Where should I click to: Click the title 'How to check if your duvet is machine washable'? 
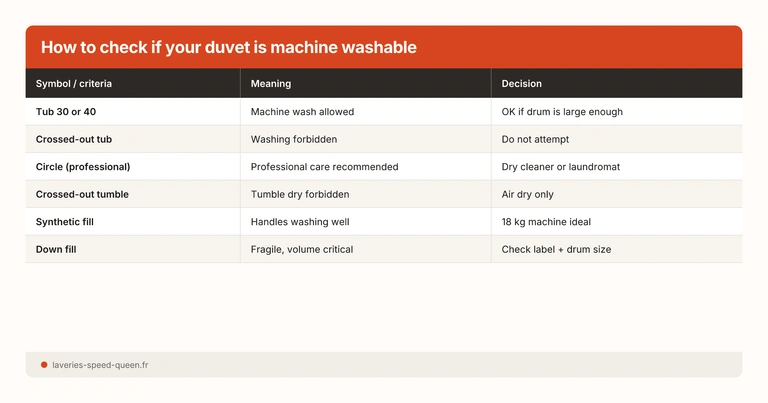(229, 47)
